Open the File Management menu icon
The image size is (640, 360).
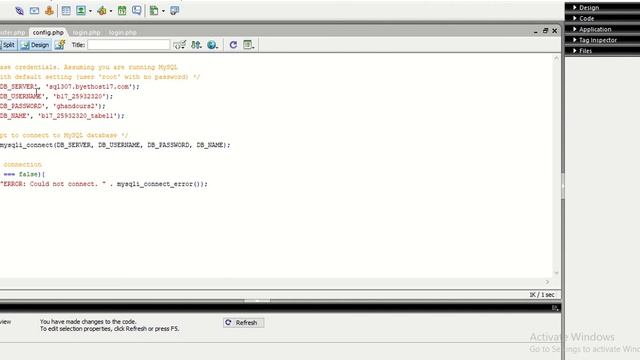coord(196,45)
